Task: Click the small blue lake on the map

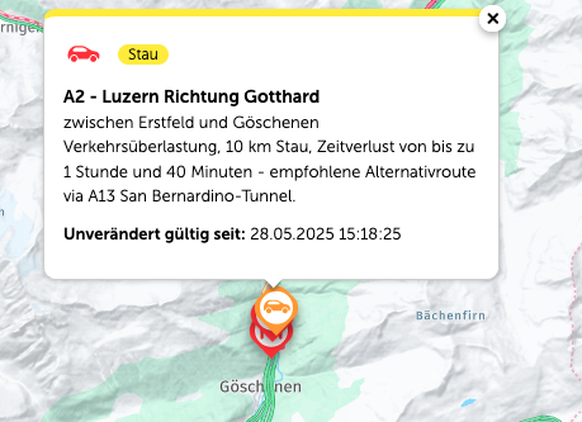Action: point(468,402)
